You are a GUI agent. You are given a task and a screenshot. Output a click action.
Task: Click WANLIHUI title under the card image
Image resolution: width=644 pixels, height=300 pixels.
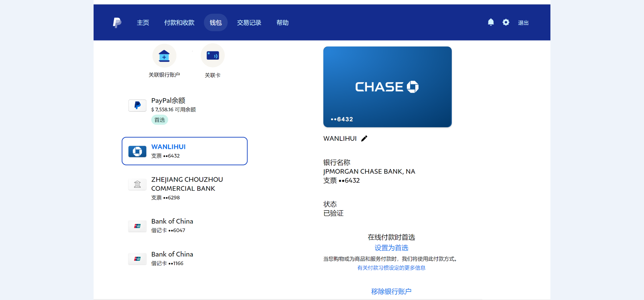(340, 138)
